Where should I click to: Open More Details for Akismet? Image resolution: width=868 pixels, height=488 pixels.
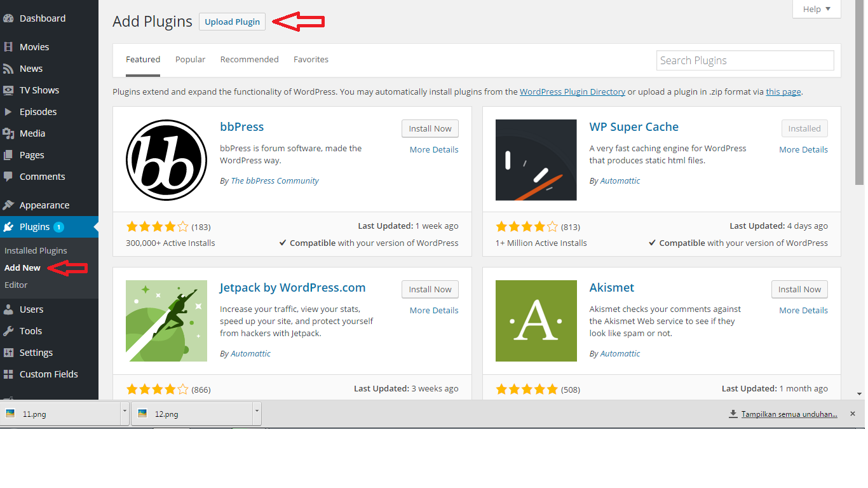tap(804, 311)
